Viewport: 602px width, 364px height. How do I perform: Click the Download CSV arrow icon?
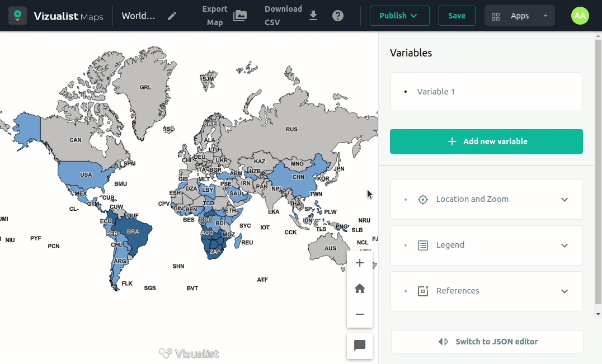click(313, 16)
